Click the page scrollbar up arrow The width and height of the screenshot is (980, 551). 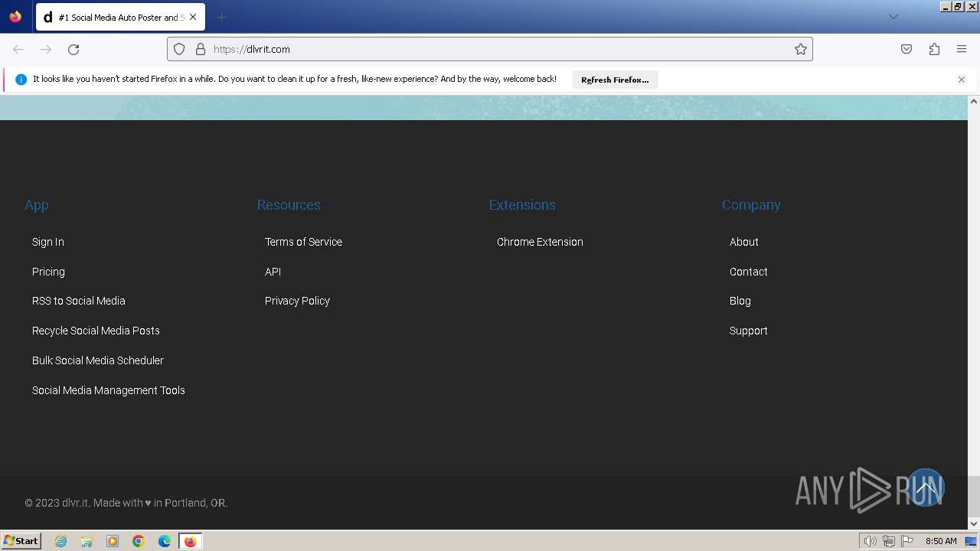pos(974,101)
